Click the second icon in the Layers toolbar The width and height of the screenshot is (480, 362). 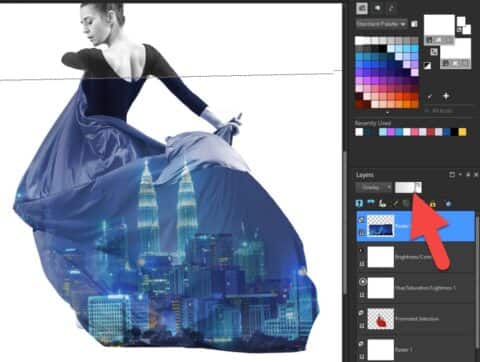[371, 203]
